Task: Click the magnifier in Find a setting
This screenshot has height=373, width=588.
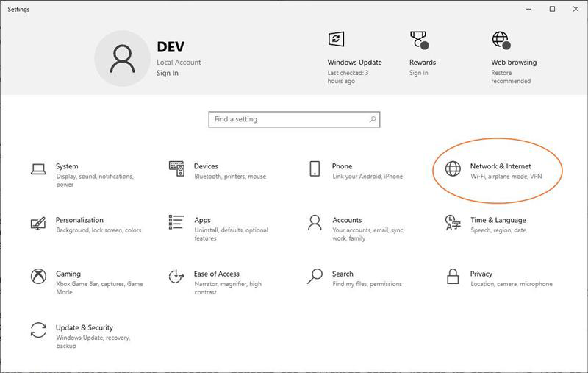Action: pos(373,119)
